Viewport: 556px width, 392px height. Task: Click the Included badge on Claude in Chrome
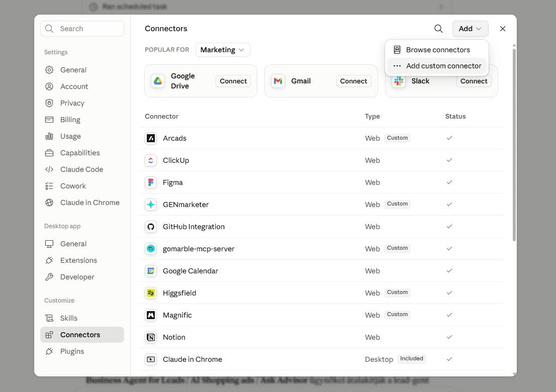(x=411, y=359)
